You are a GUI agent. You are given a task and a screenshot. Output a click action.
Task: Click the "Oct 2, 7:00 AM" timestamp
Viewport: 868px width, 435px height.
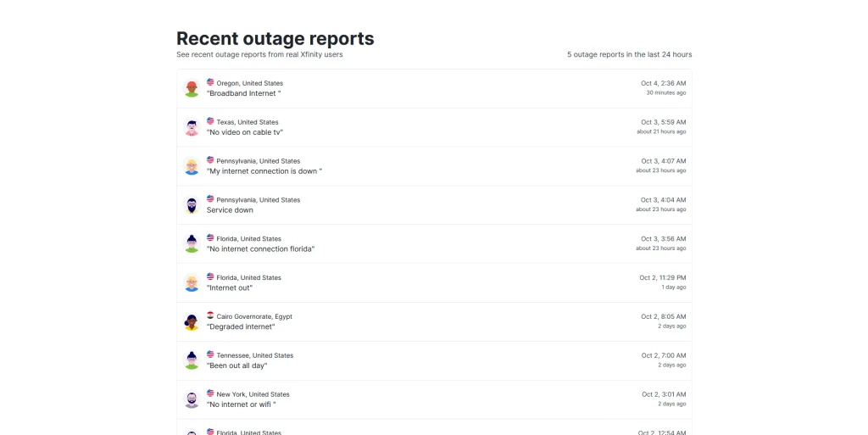[664, 355]
